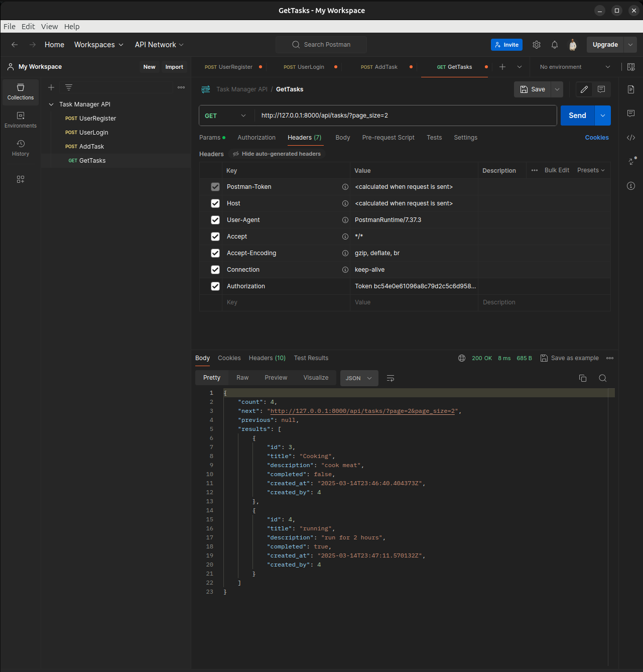The width and height of the screenshot is (643, 672).
Task: Open response more options ellipsis
Action: (610, 358)
